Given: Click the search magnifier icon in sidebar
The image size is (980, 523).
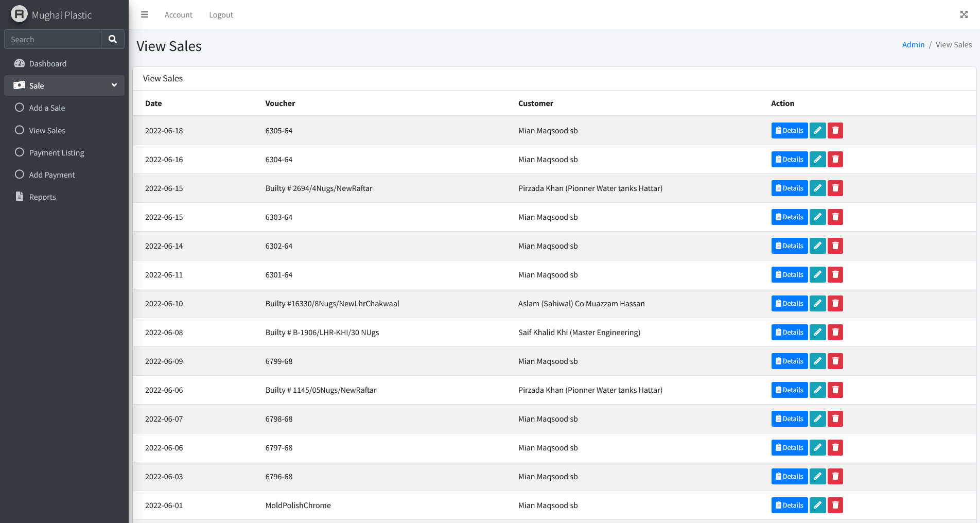Looking at the screenshot, I should 113,39.
